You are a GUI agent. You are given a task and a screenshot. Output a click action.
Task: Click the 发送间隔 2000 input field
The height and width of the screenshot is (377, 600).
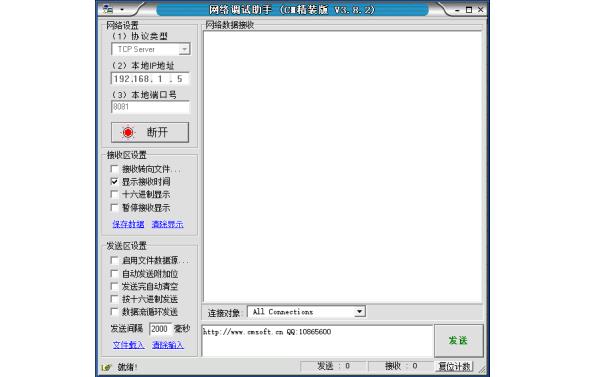[x=160, y=329]
